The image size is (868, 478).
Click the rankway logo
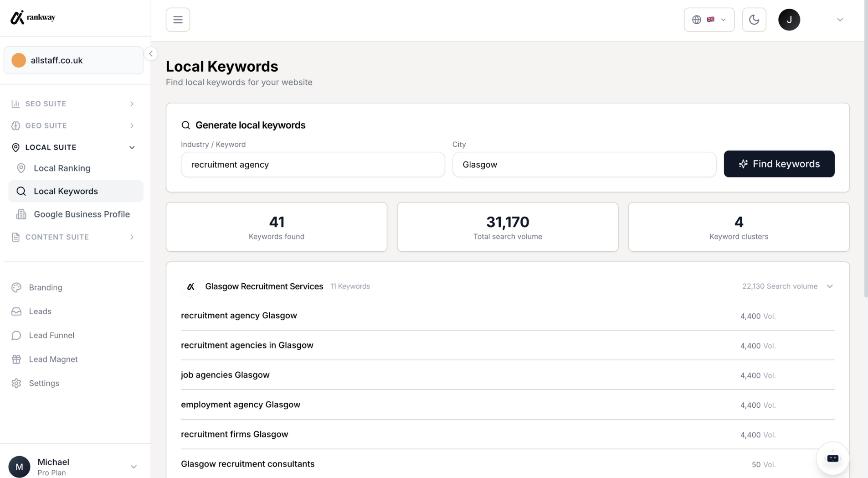[33, 17]
